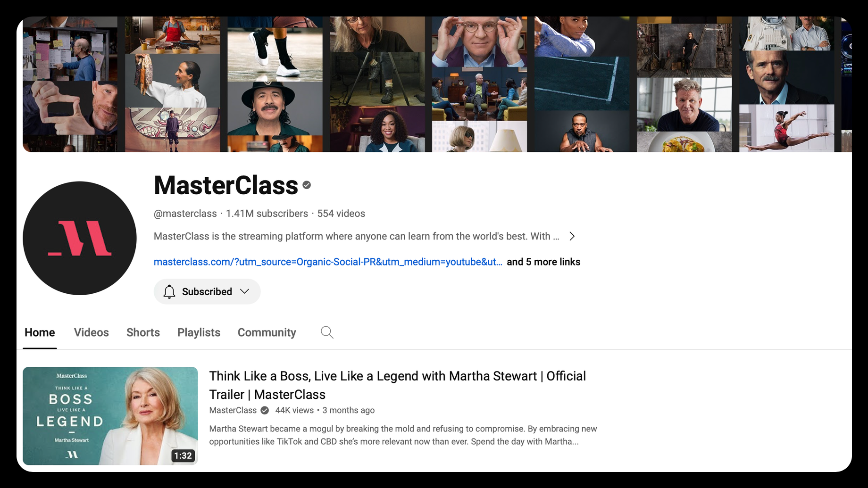This screenshot has height=488, width=868.
Task: Click the verified badge beside the video uploader name
Action: (x=264, y=410)
